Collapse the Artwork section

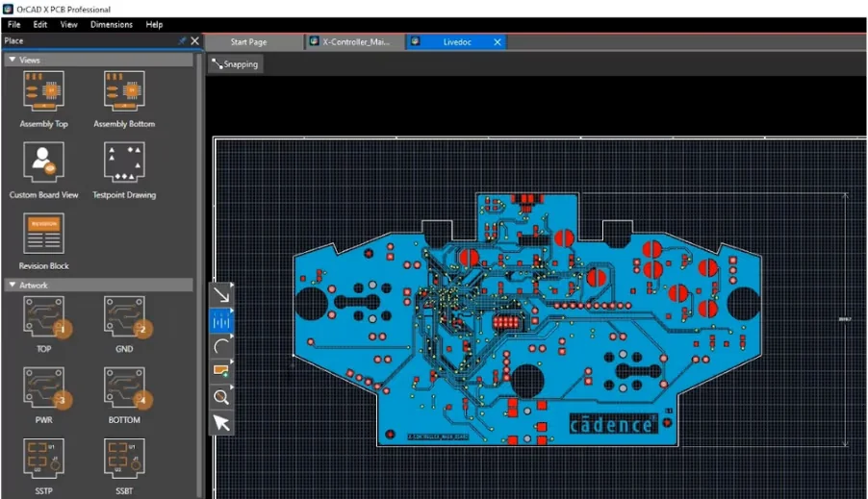coord(13,285)
